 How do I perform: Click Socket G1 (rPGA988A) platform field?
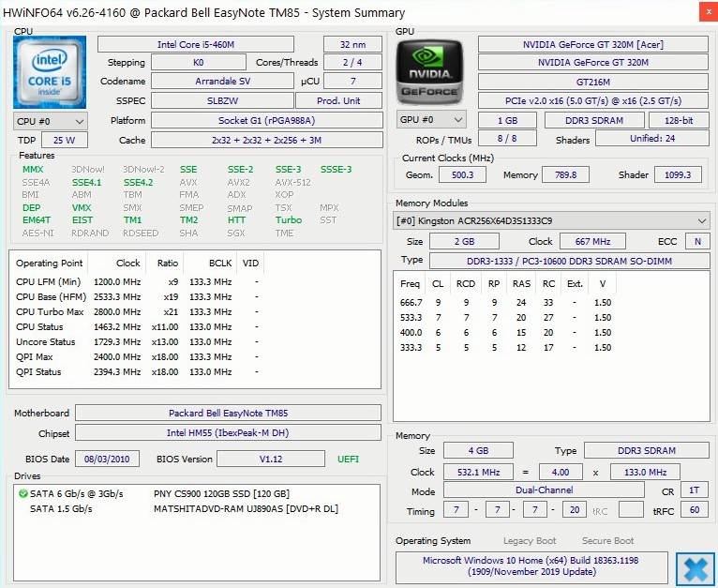(267, 121)
